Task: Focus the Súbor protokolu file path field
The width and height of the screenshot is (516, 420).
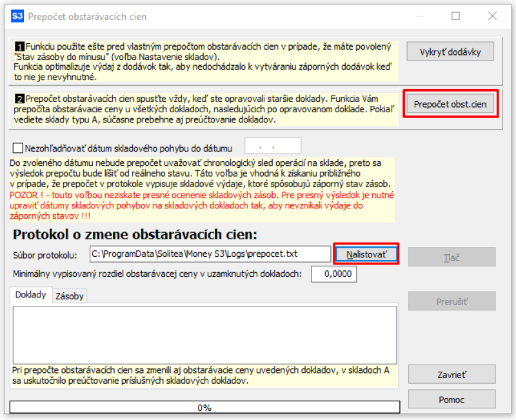Action: pos(210,254)
